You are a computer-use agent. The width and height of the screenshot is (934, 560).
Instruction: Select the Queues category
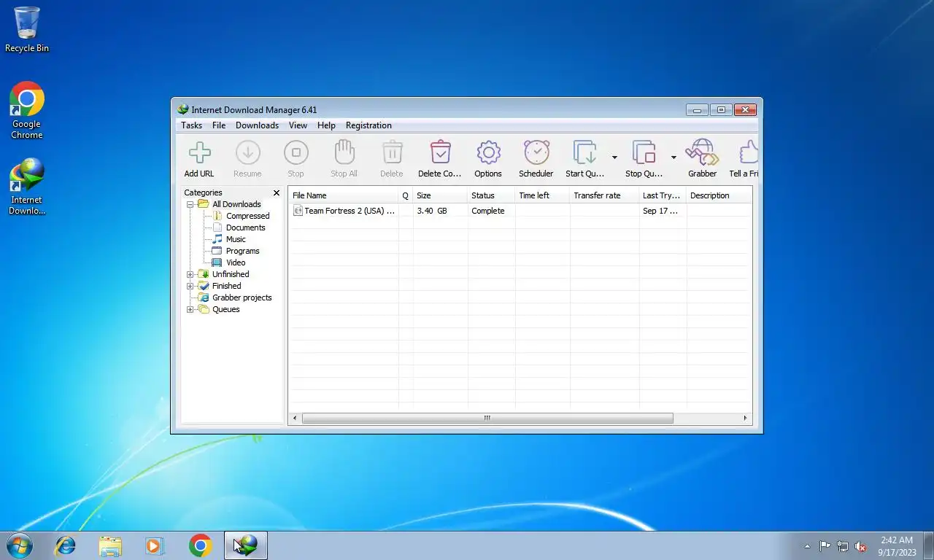(225, 309)
